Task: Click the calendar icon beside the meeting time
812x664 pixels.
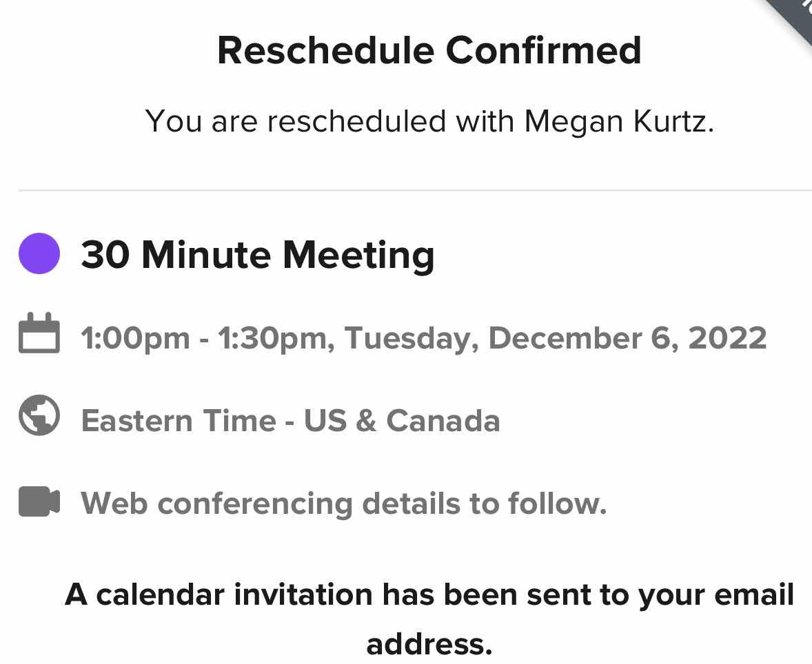Action: pyautogui.click(x=39, y=333)
